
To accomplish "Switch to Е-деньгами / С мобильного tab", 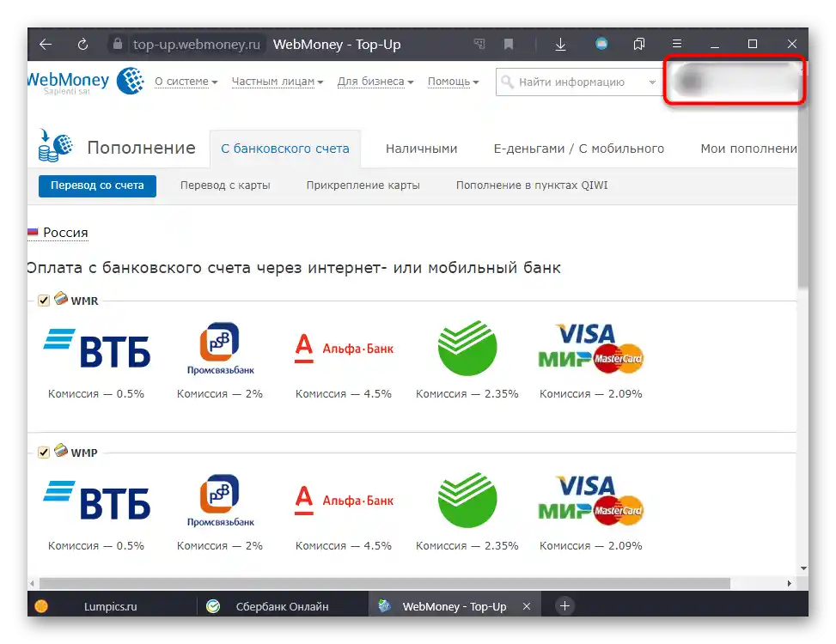I will point(578,149).
